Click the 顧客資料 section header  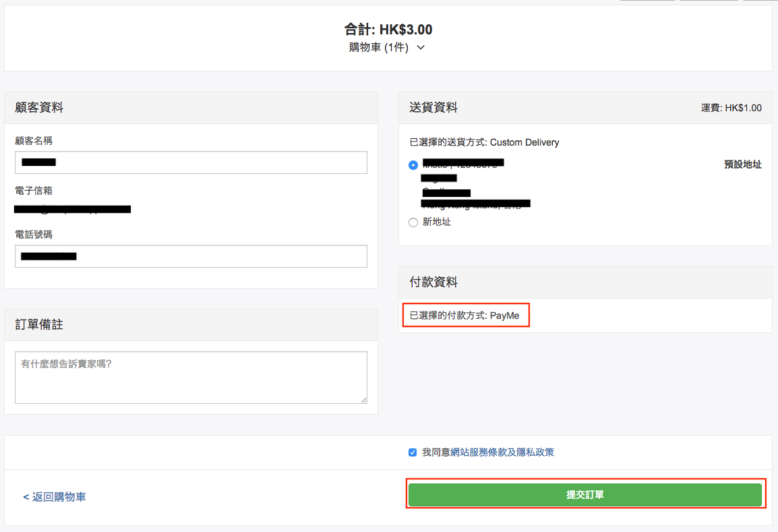39,108
